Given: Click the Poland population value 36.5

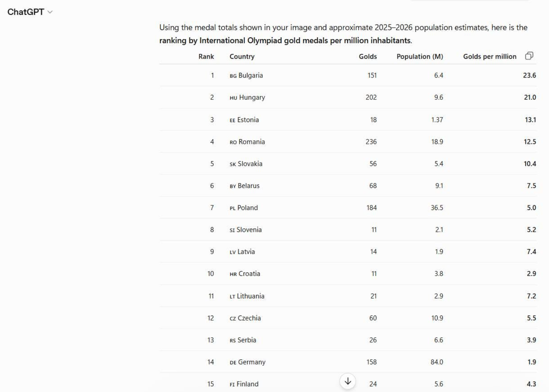Looking at the screenshot, I should coord(437,208).
